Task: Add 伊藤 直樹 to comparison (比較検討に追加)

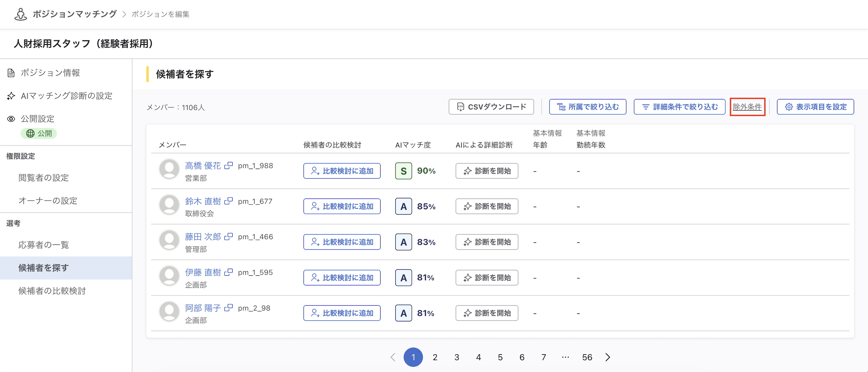Action: (342, 277)
